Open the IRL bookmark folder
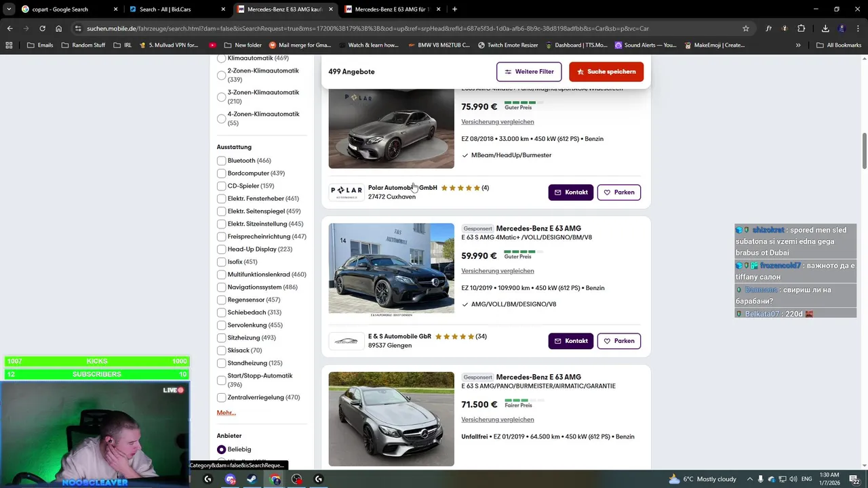 pos(123,45)
